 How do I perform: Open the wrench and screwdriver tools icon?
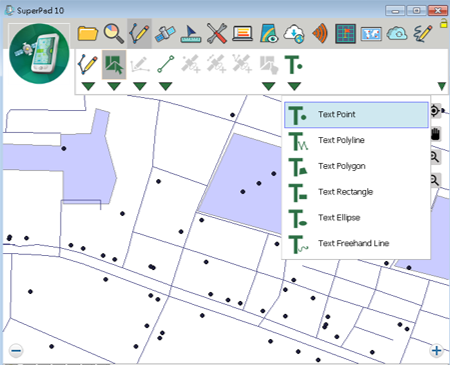click(x=217, y=34)
